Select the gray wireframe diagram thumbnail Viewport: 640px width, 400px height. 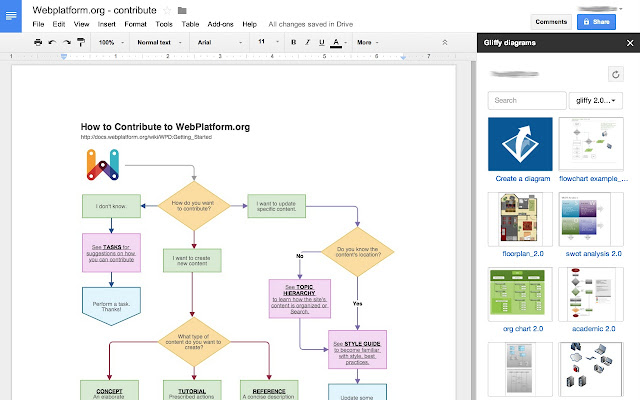pos(520,369)
